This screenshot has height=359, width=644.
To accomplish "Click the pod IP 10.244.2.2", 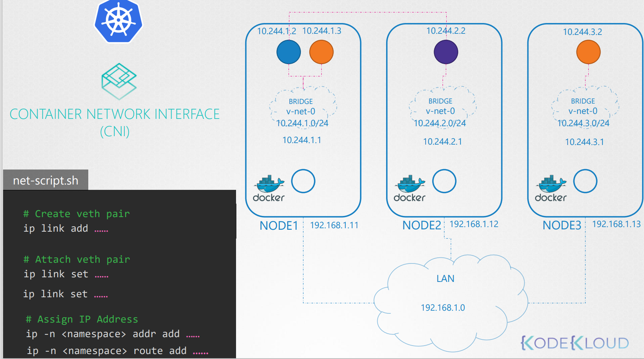I will point(446,31).
